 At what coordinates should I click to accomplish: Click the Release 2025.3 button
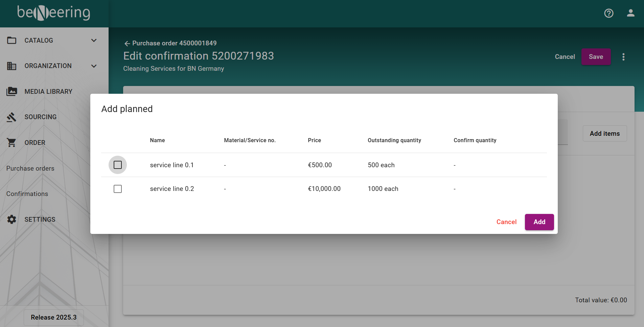click(53, 317)
